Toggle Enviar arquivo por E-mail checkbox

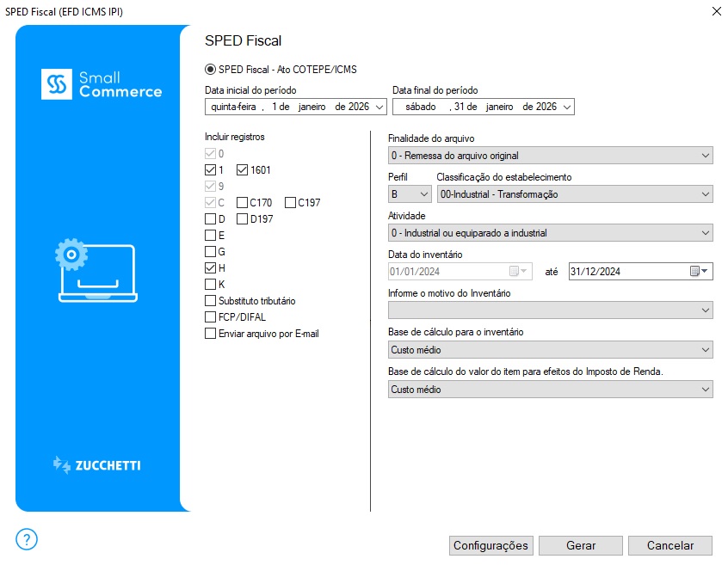click(210, 334)
